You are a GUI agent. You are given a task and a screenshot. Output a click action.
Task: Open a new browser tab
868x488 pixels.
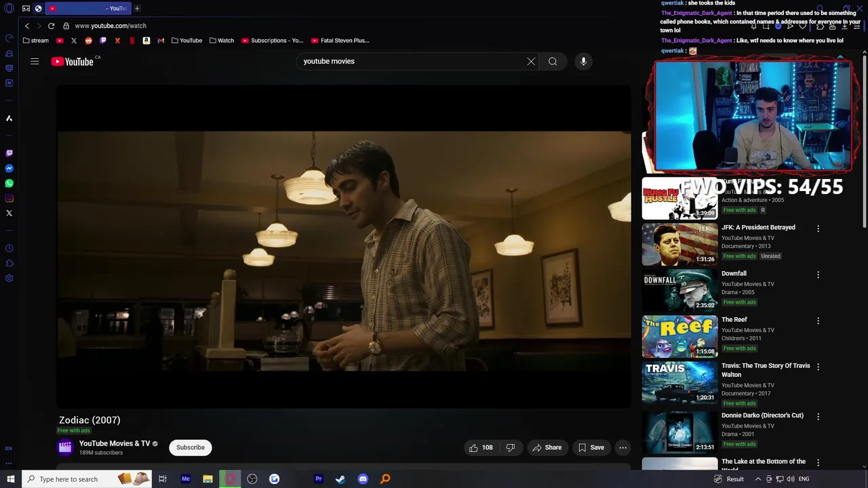(137, 8)
